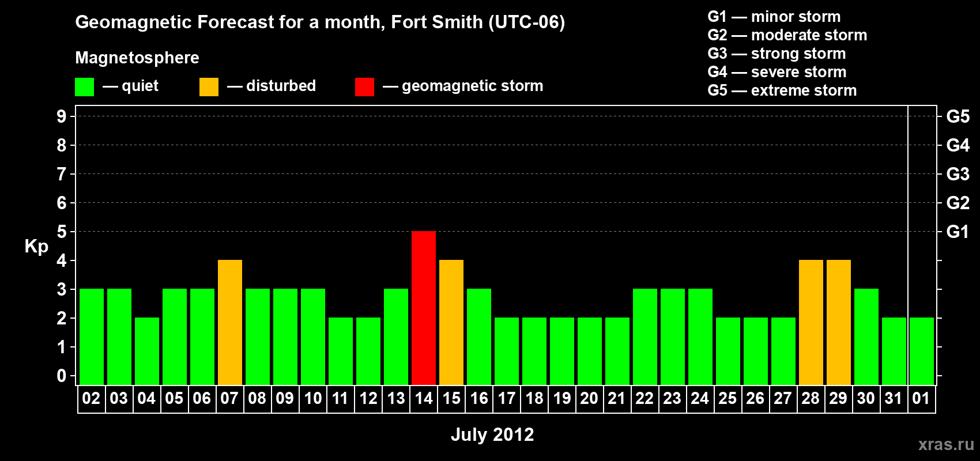Click the G5 label on right axis
The image size is (980, 461).
(x=958, y=116)
